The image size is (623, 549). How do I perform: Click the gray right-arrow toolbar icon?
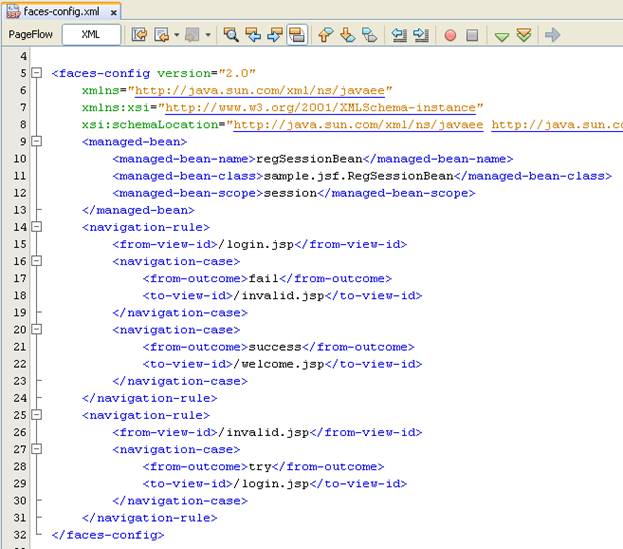pos(553,35)
